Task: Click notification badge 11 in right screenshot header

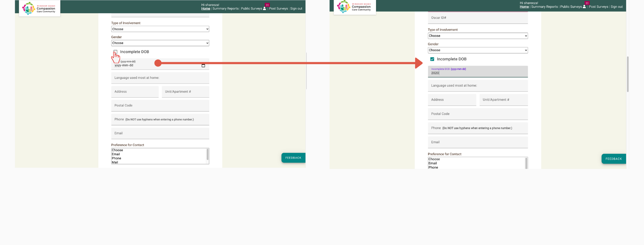Action: pyautogui.click(x=587, y=3)
